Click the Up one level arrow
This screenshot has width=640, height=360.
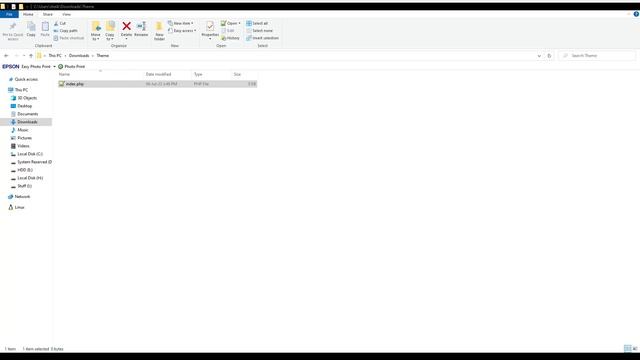tap(31, 56)
